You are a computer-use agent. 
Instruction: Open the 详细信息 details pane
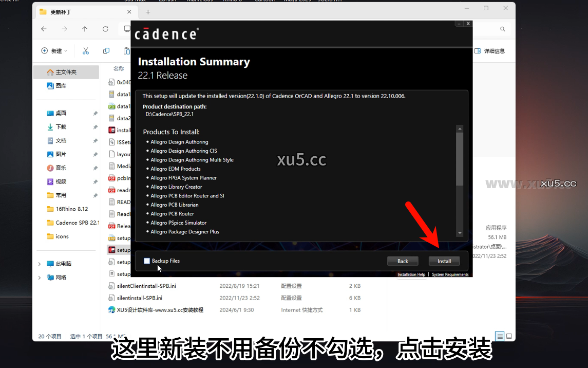coord(491,50)
